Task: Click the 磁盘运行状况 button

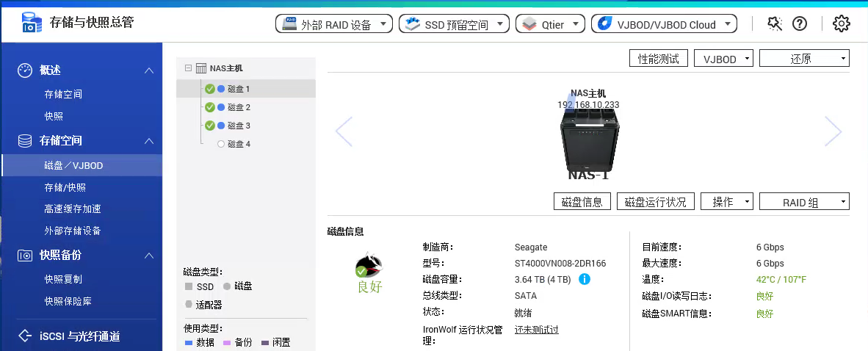Action: coord(656,202)
